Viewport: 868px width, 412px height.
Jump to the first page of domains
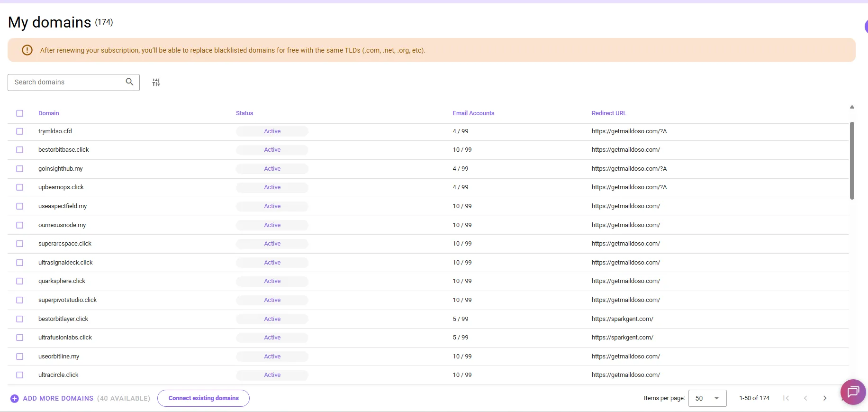[x=786, y=398]
